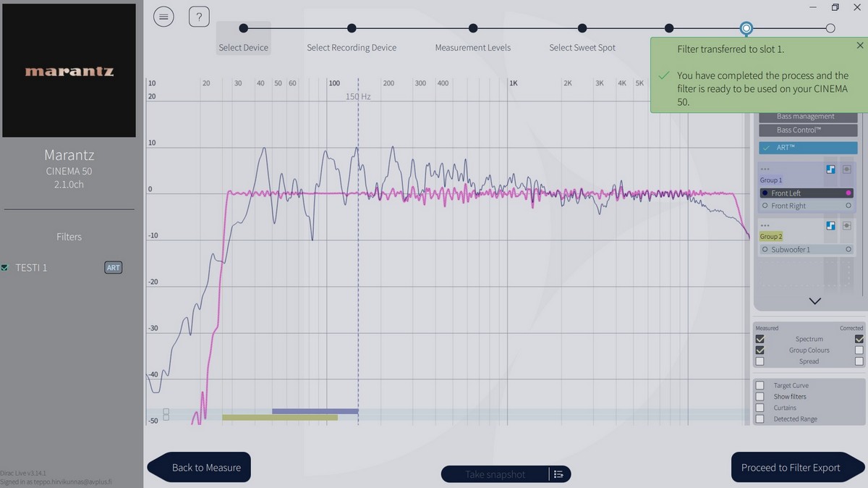Go to Select Recording Device step

pyautogui.click(x=352, y=48)
